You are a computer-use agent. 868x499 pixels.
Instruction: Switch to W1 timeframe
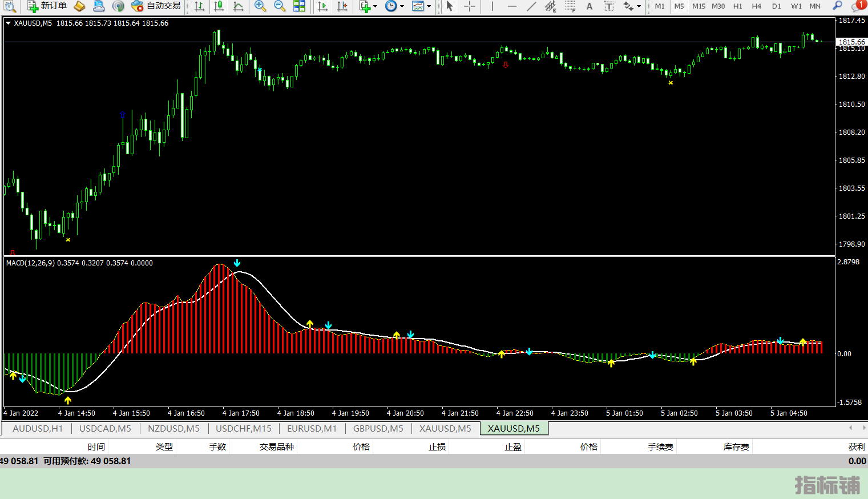point(796,6)
